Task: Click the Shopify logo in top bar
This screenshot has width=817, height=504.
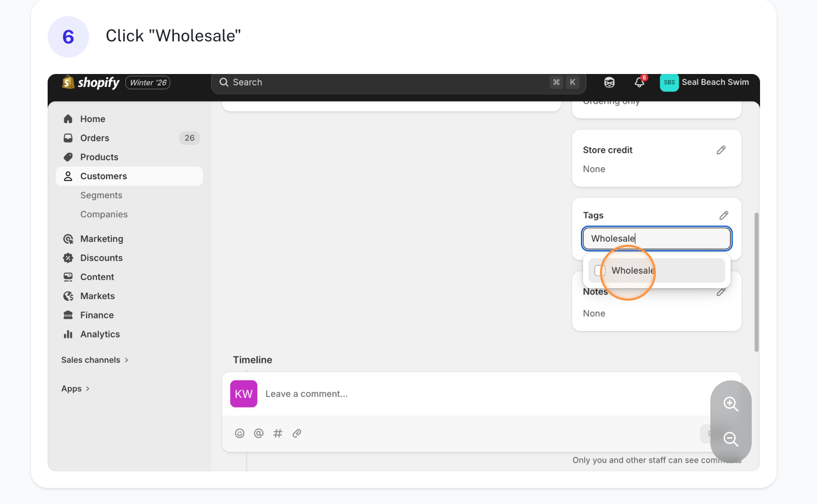Action: (x=91, y=83)
